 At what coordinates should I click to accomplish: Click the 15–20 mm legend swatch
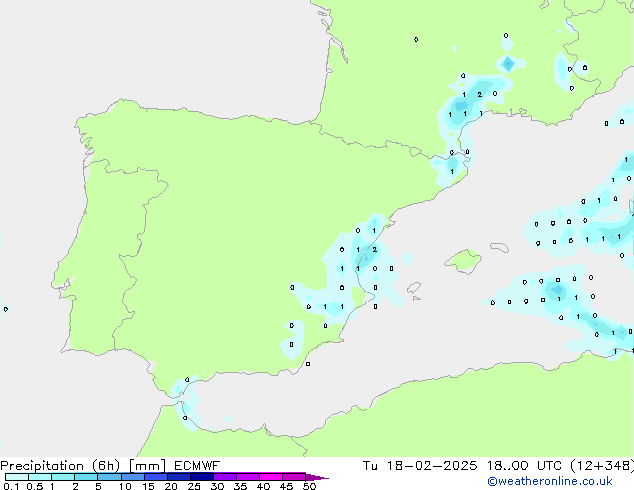156,477
